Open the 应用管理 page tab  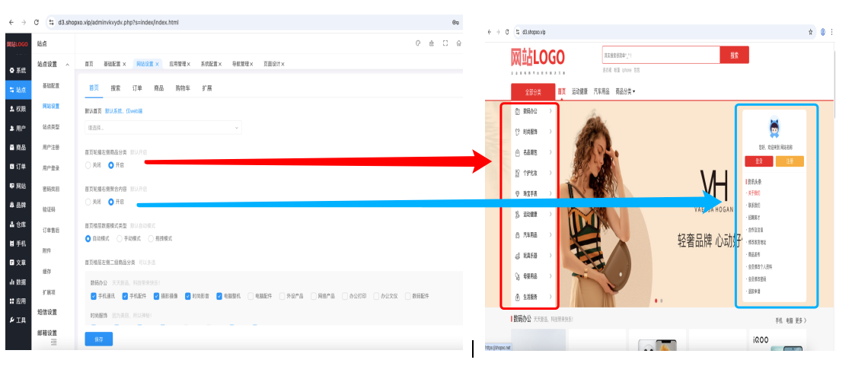[177, 64]
